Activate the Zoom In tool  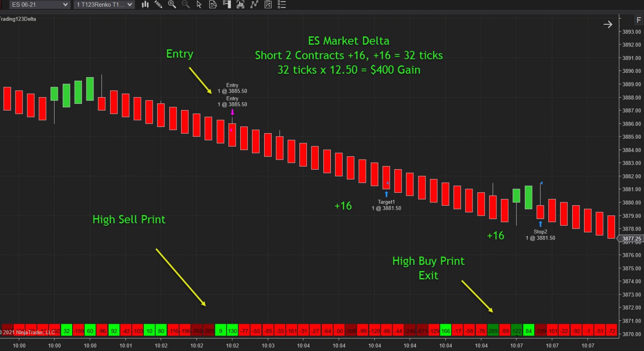[172, 5]
